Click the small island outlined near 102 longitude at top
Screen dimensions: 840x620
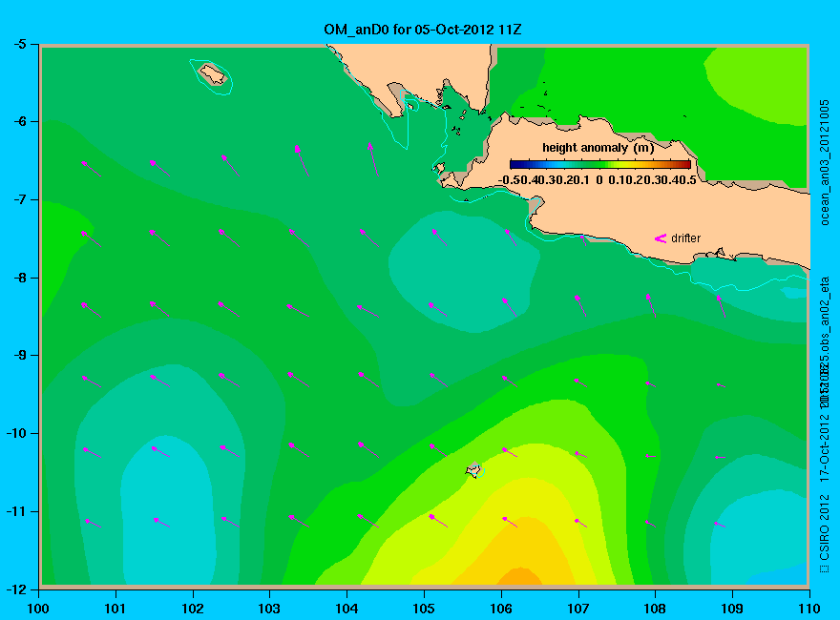(213, 74)
